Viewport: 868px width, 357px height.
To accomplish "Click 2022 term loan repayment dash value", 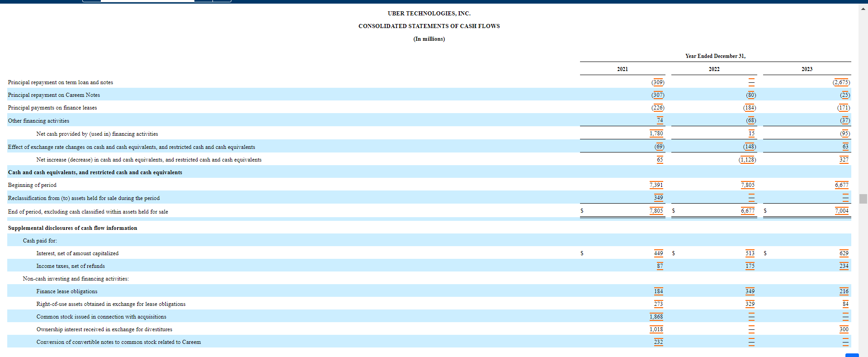I will [x=752, y=82].
